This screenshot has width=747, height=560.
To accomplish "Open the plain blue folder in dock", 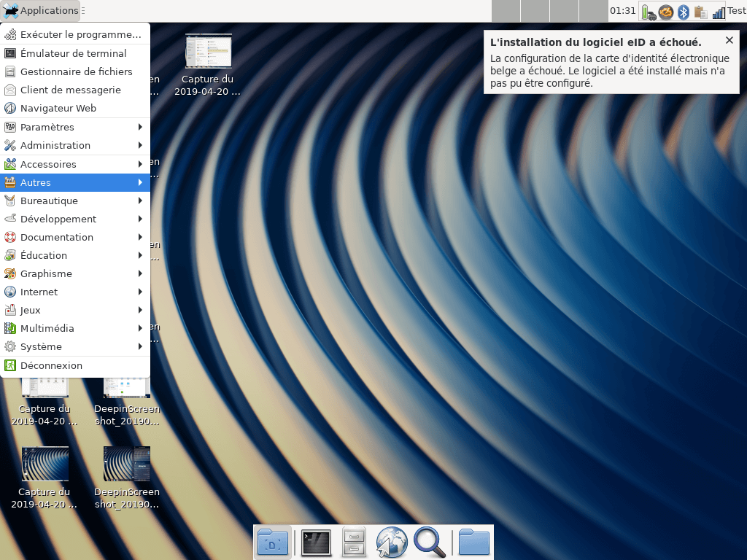I will tap(474, 542).
